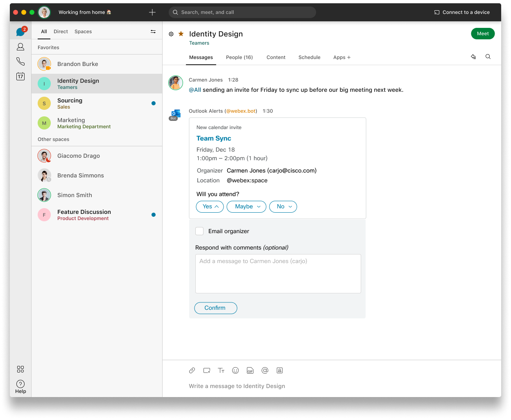This screenshot has height=420, width=511.
Task: Check the Email organizer checkbox
Action: coord(199,231)
